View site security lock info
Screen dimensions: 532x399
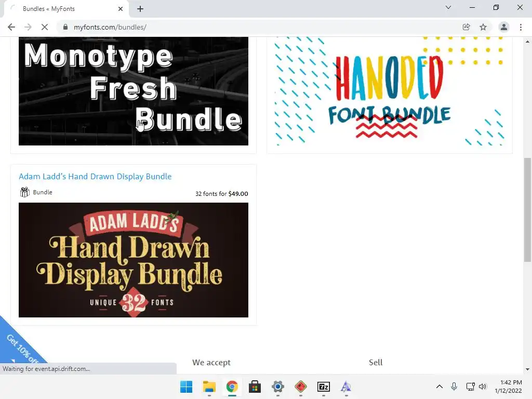pos(65,27)
